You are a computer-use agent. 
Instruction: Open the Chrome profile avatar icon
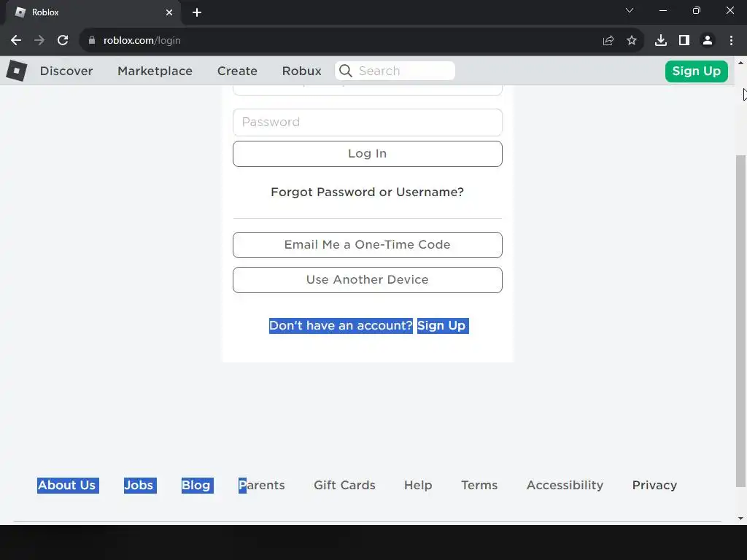coord(708,41)
